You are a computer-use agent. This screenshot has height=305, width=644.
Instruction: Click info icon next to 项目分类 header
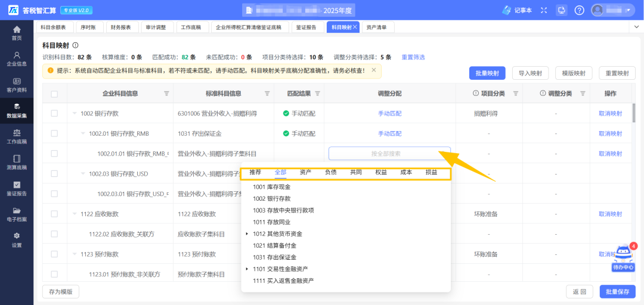pos(476,94)
